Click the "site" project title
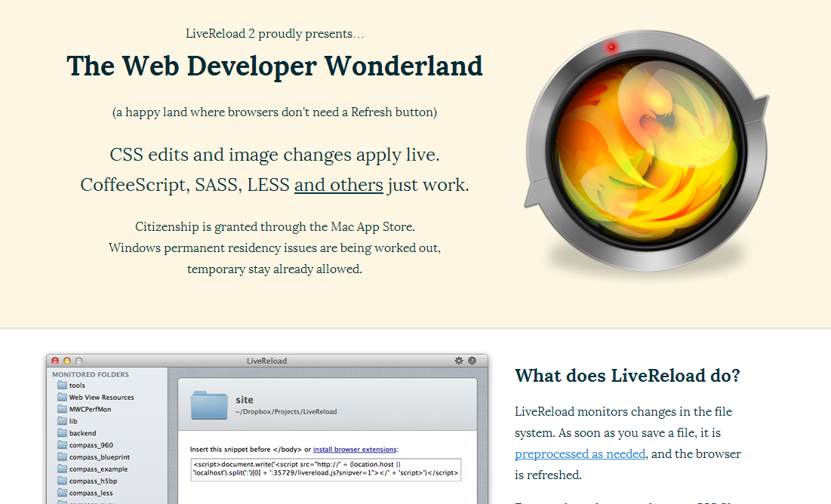 pyautogui.click(x=245, y=400)
